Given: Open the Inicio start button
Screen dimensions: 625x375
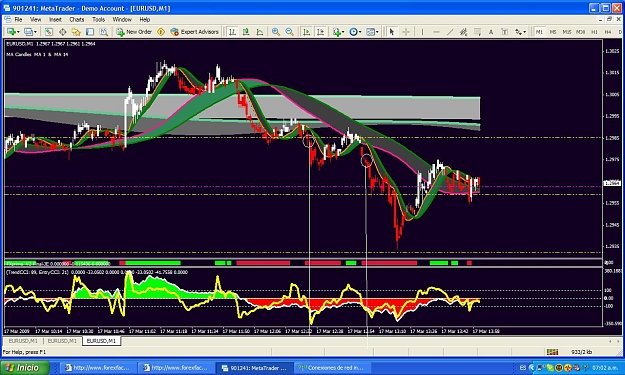Looking at the screenshot, I should click(25, 367).
